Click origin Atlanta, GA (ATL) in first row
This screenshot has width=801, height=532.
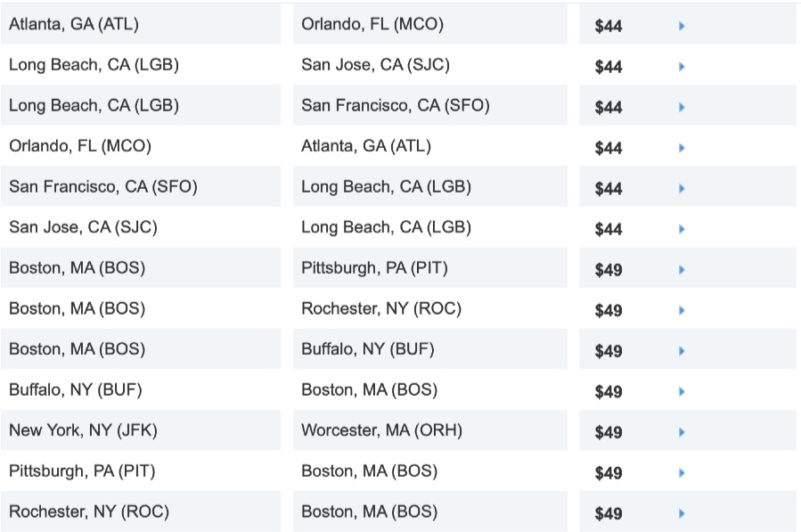(74, 24)
